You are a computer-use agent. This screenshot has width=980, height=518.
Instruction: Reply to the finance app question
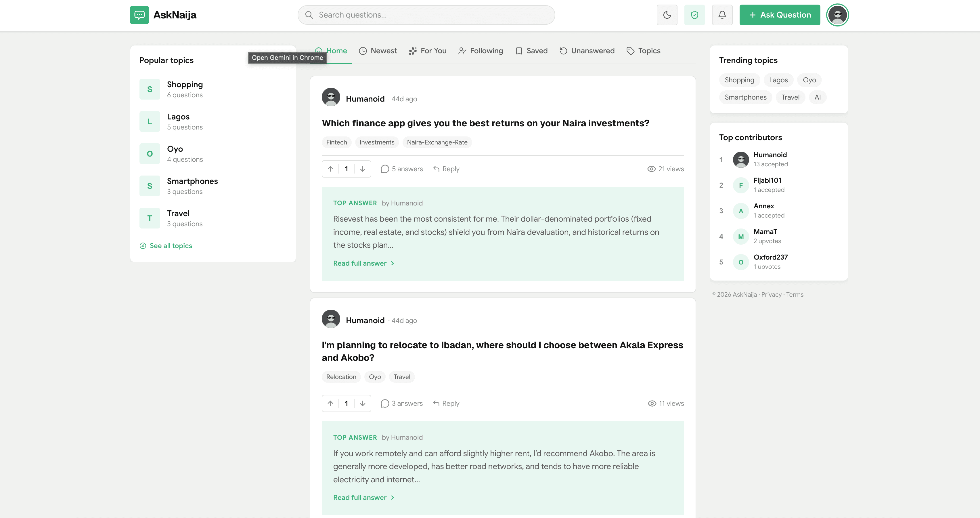446,169
